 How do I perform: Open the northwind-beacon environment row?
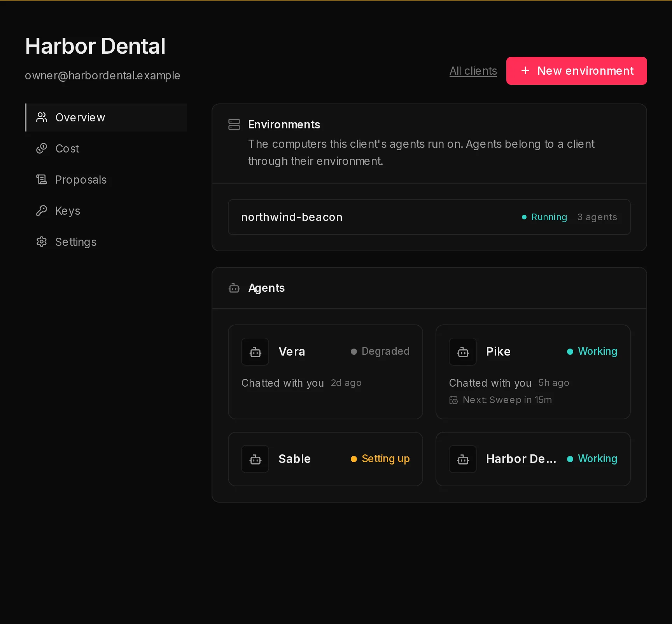[x=429, y=217]
